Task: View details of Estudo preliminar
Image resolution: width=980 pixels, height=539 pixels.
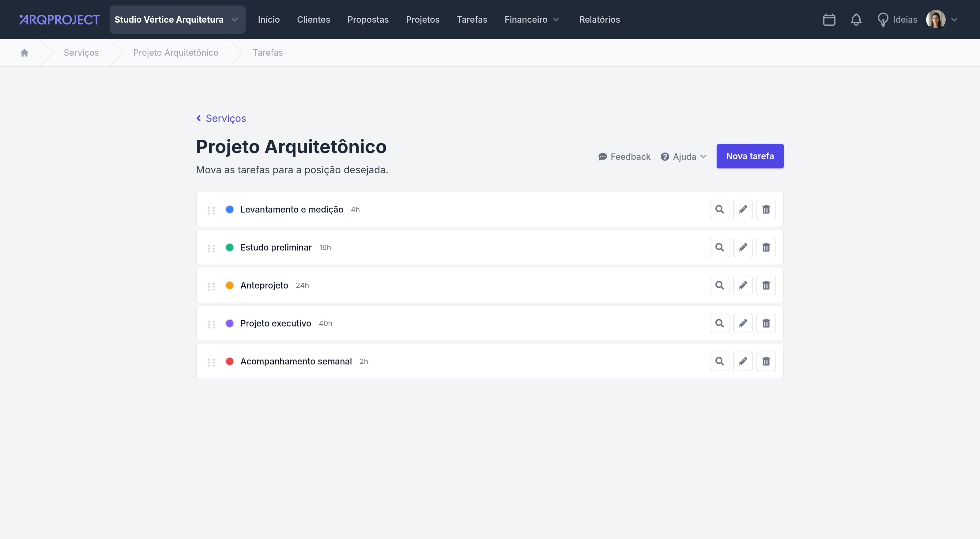Action: pos(719,247)
